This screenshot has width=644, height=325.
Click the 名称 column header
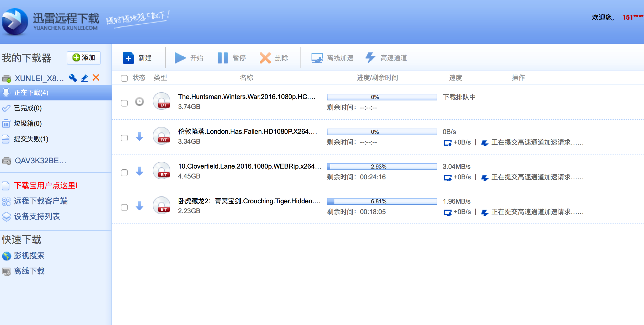click(246, 78)
